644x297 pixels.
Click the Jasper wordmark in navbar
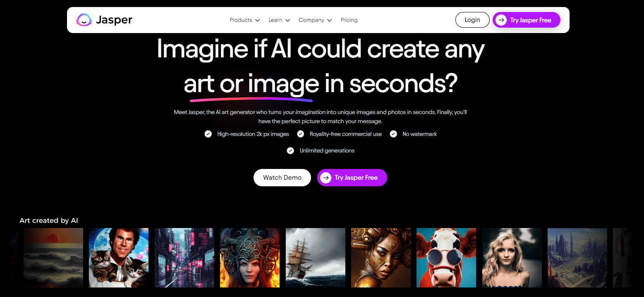(114, 20)
